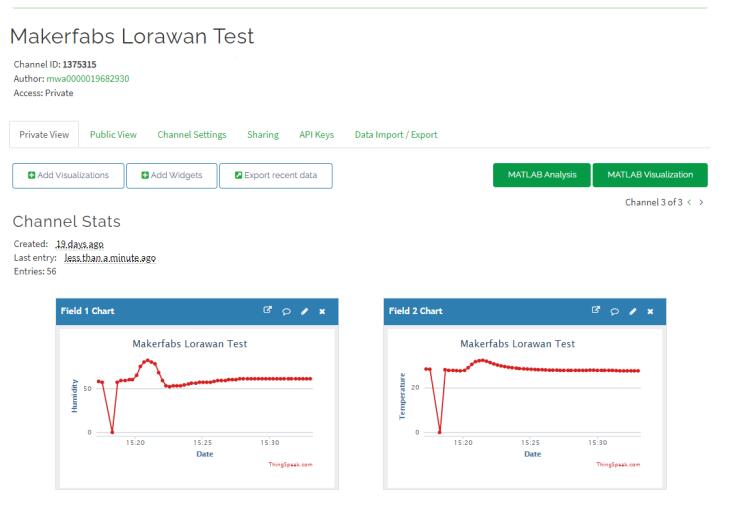
Task: Open the Channel Settings tab
Action: click(x=192, y=135)
